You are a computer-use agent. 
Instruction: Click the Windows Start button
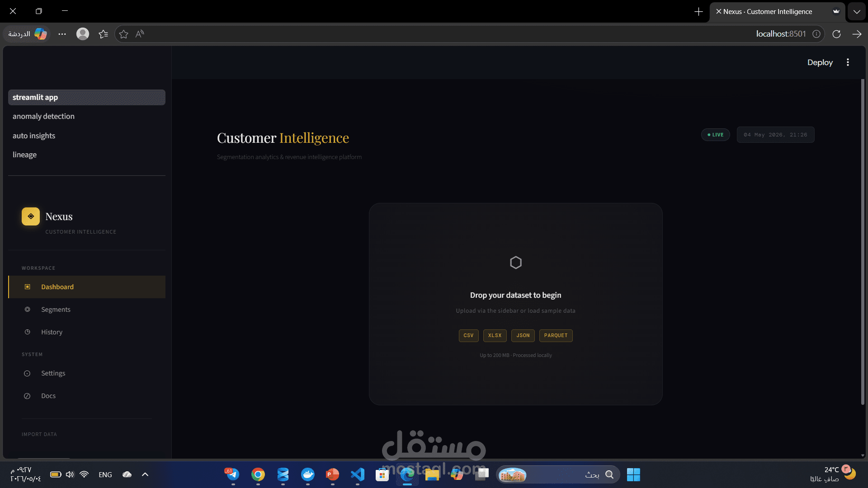pyautogui.click(x=633, y=474)
